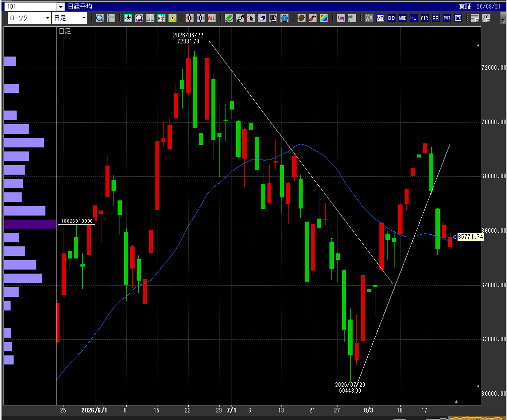
Task: Toggle the ATR indicator
Action: [425, 18]
